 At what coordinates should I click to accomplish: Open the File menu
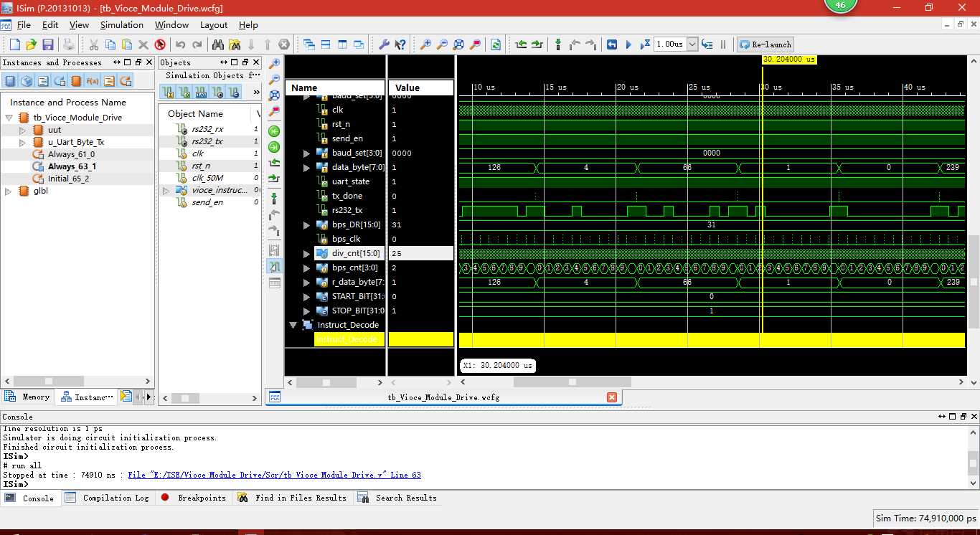24,25
